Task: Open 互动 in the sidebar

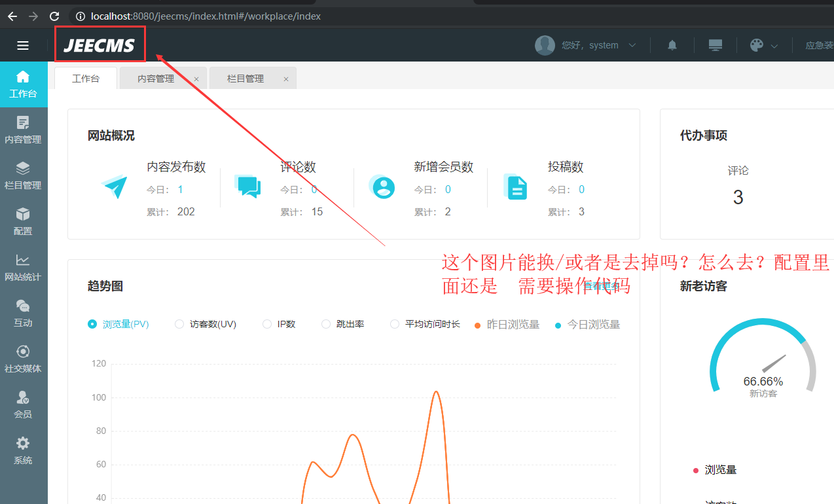Action: click(24, 314)
